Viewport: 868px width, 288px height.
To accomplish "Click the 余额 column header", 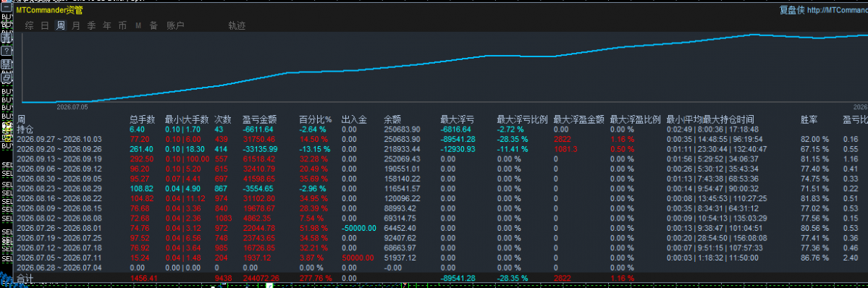I will coord(392,119).
